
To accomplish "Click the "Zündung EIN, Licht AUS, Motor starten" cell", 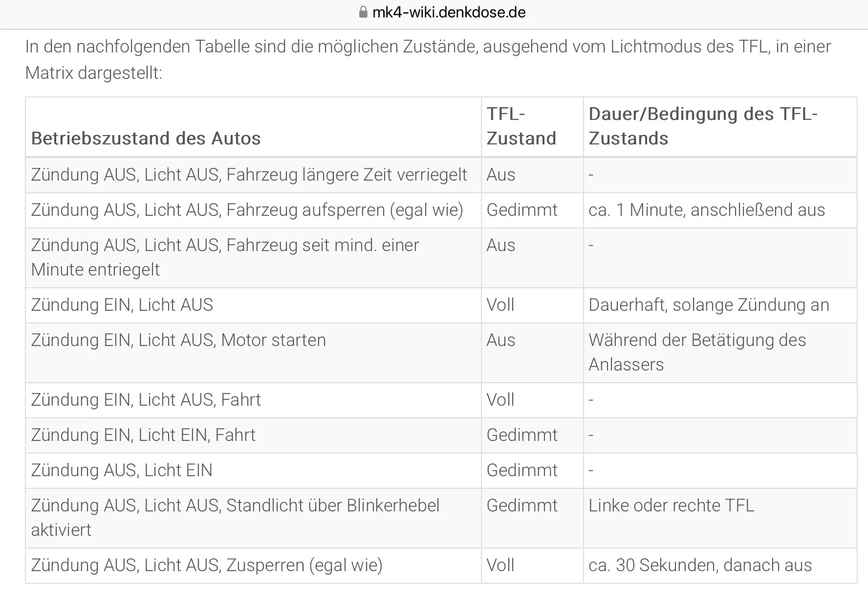I will [178, 340].
